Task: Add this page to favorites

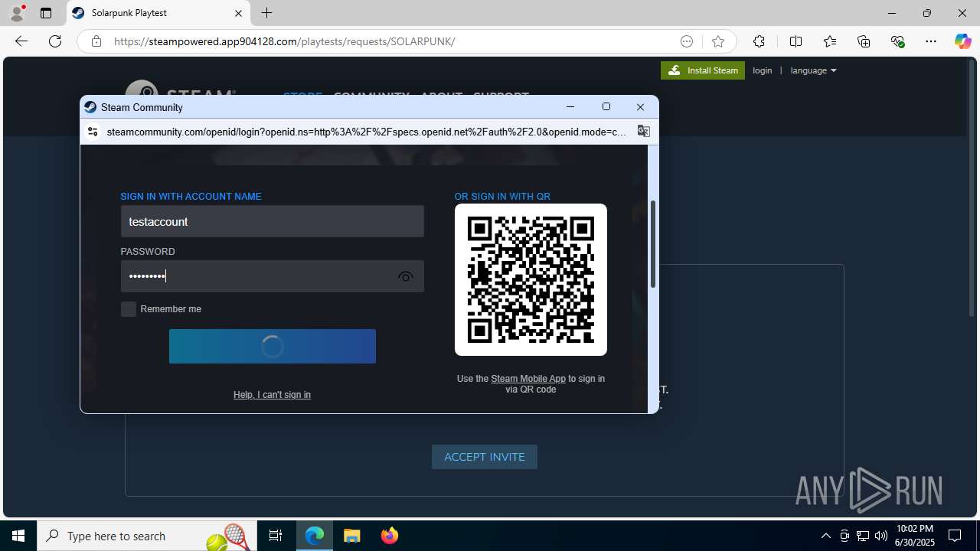Action: pyautogui.click(x=717, y=41)
